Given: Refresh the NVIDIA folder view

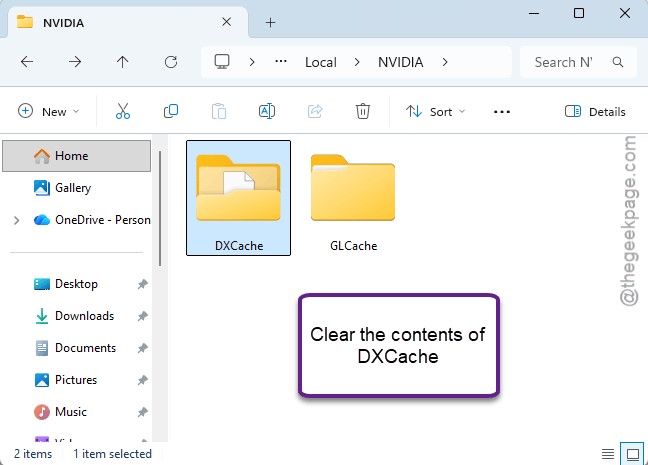Looking at the screenshot, I should (x=171, y=62).
